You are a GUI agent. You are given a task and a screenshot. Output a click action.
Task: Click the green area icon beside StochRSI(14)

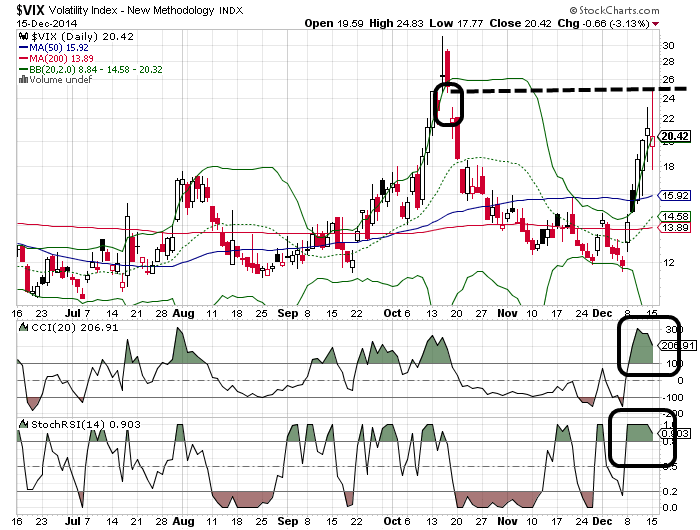[23, 424]
